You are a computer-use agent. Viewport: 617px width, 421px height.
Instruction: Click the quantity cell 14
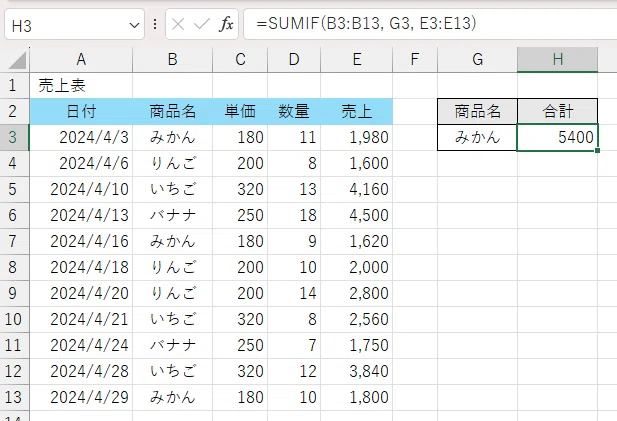(x=294, y=293)
